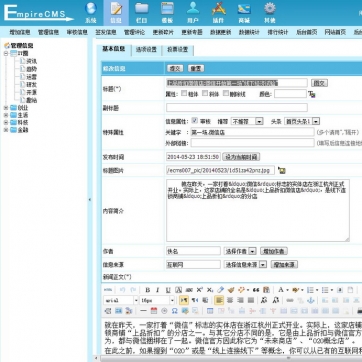The image size is (362, 362).
Task: Click the align-center editor icon
Action: tap(230, 300)
